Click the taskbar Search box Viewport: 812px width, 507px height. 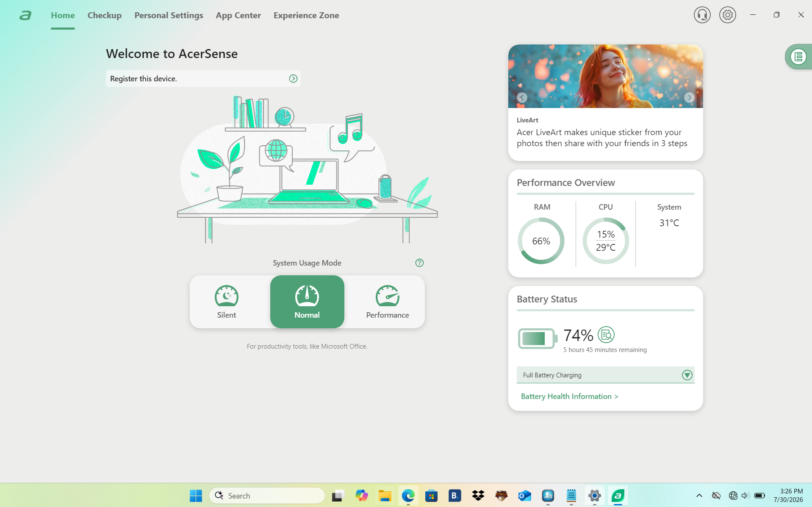pyautogui.click(x=267, y=495)
